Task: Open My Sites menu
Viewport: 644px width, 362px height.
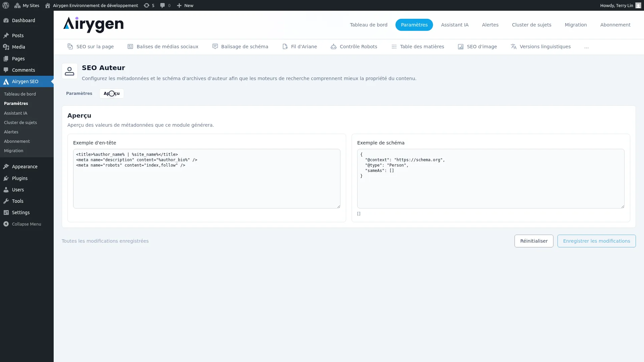Action: pyautogui.click(x=27, y=5)
